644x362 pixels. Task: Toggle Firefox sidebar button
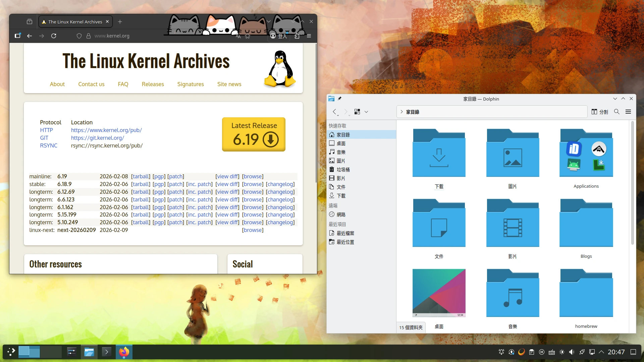(x=17, y=36)
